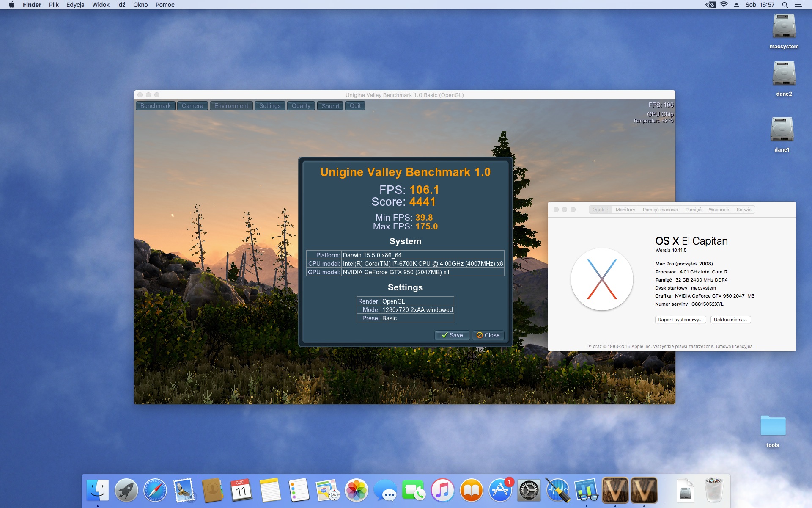
Task: Launch iTunes from the dock
Action: [442, 491]
